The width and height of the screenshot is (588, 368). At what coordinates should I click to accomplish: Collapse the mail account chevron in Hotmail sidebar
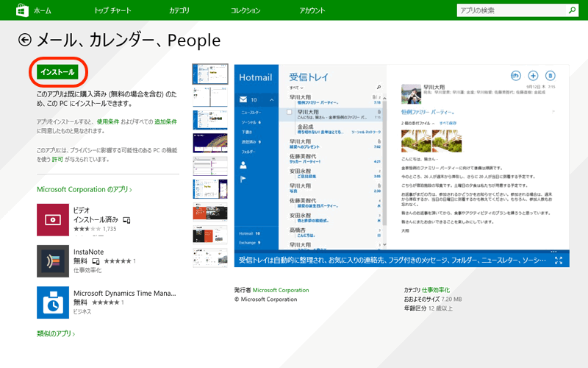(271, 99)
